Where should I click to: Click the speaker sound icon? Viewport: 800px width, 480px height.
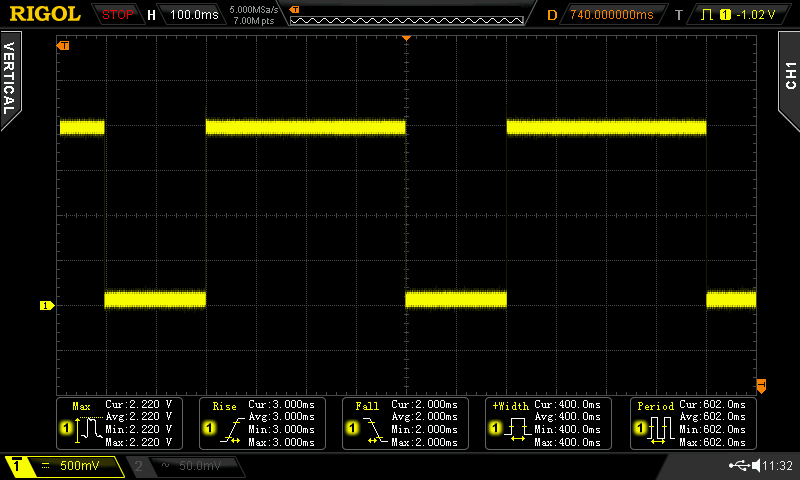(x=754, y=465)
